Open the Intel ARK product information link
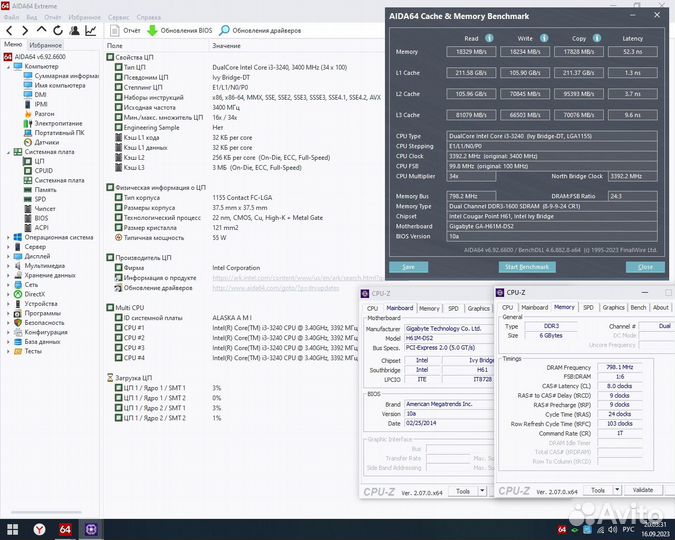The height and width of the screenshot is (540, 675). (297, 278)
